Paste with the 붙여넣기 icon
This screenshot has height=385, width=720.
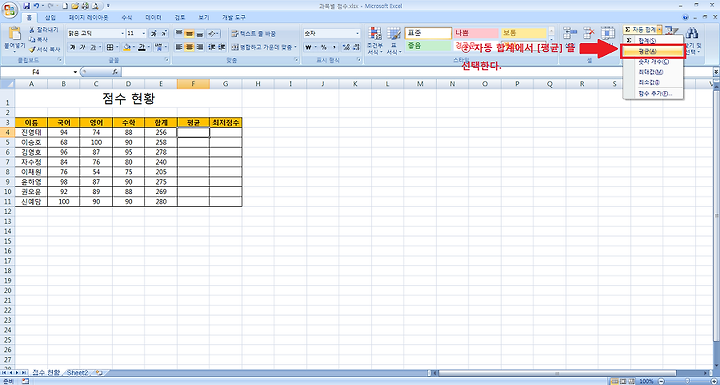(x=15, y=34)
